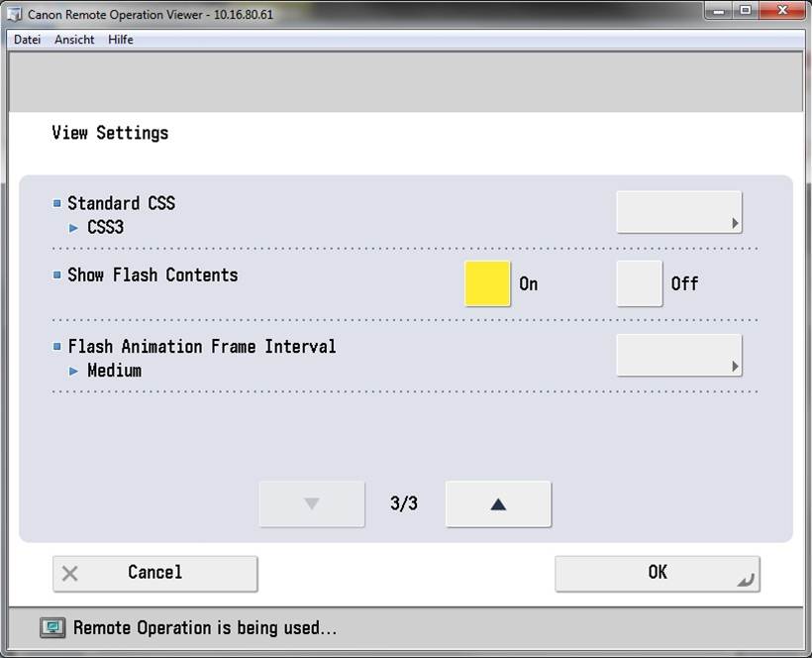Click the return arrow icon on OK button

[745, 580]
